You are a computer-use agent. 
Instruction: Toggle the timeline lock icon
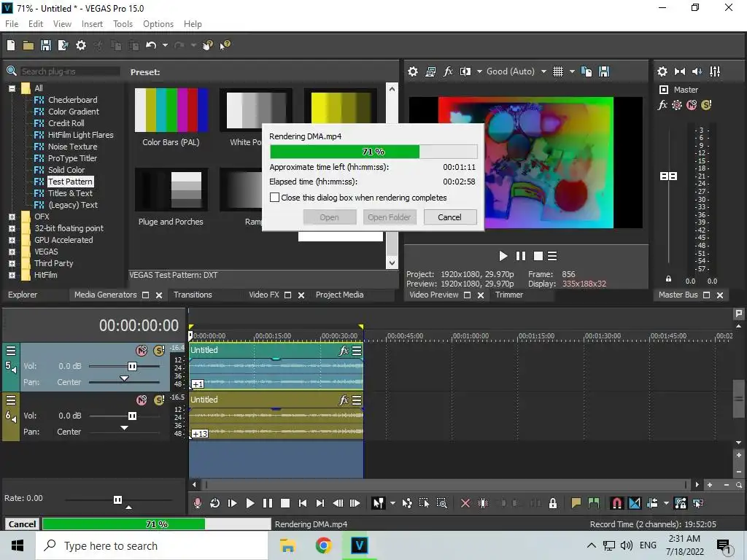pos(553,503)
